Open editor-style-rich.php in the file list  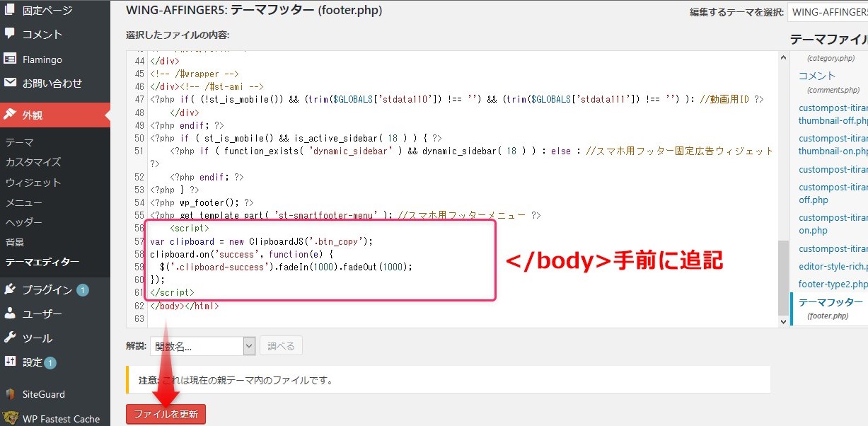pyautogui.click(x=833, y=266)
